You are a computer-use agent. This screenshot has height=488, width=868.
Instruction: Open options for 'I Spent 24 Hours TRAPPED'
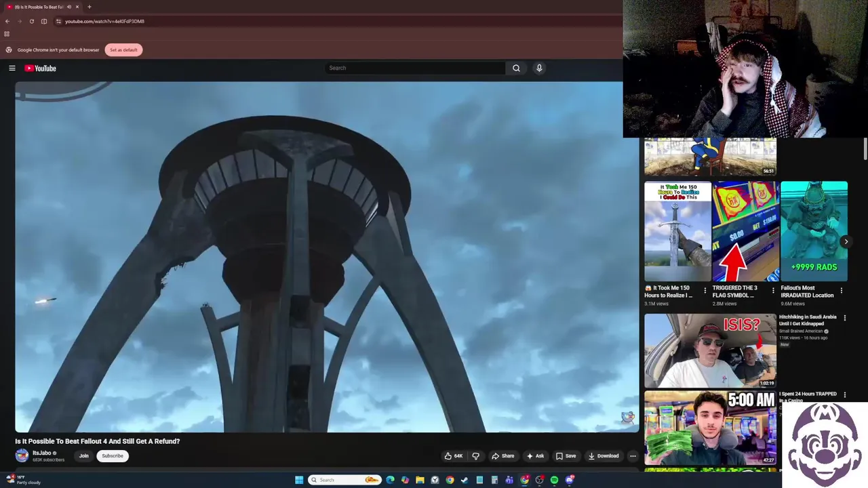(x=844, y=394)
